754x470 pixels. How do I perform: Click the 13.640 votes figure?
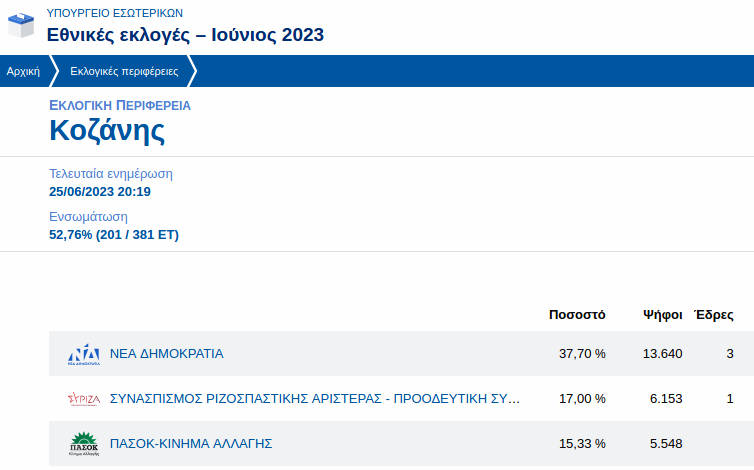pyautogui.click(x=662, y=354)
